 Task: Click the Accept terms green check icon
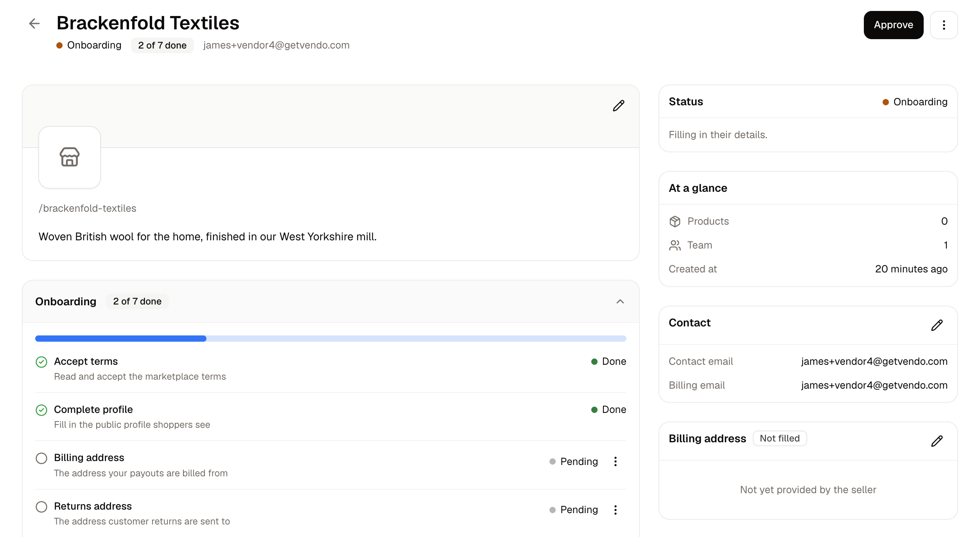click(41, 362)
